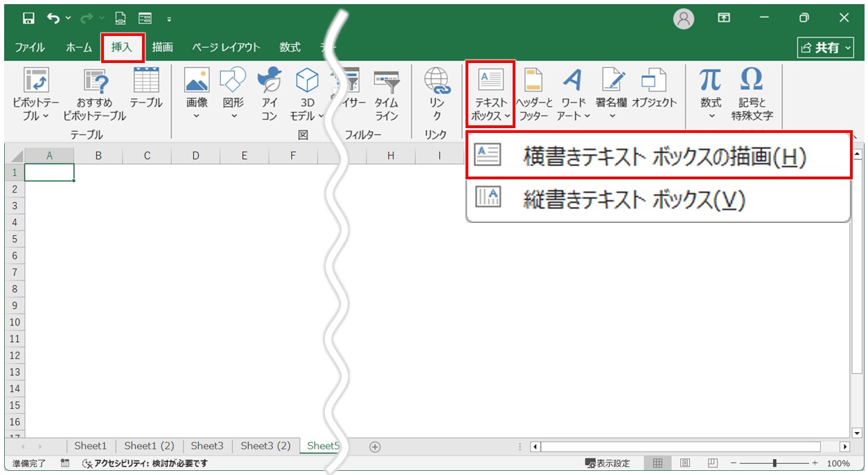Select the 挿入 ribbon tab

[x=123, y=47]
